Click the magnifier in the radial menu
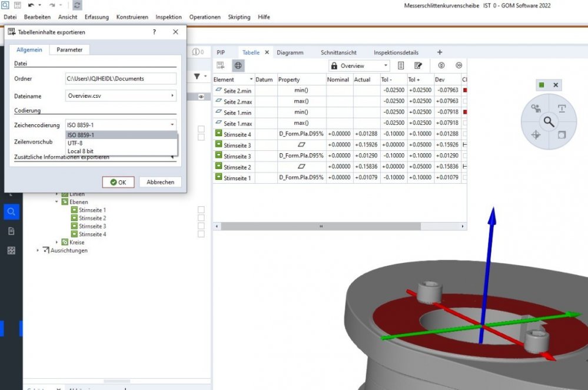Screen dimensions: 588x390 [549, 122]
